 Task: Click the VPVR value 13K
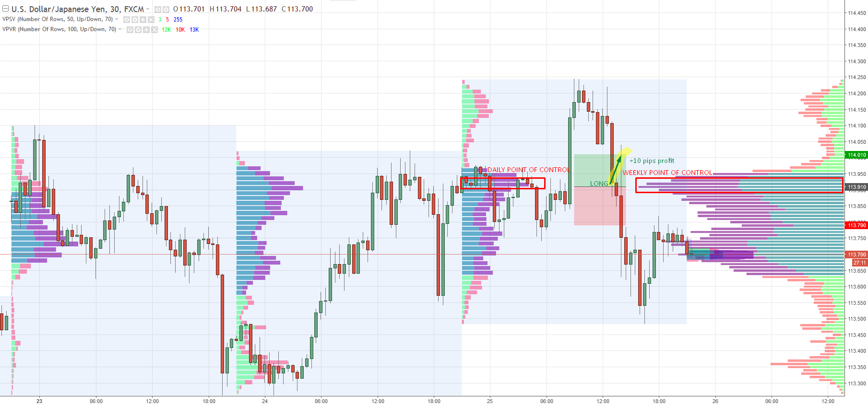(194, 30)
